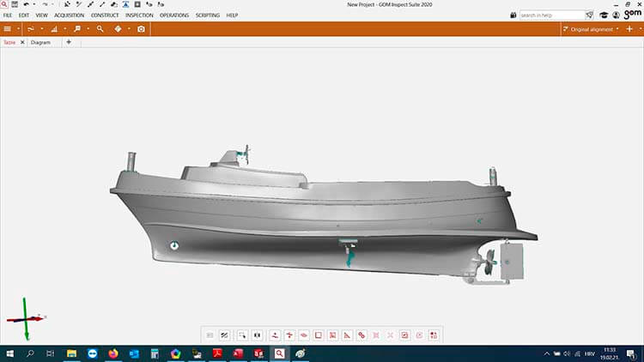This screenshot has width=644, height=362.
Task: Click the select-with-cursor icon in bottom toolbar
Action: coord(242,335)
